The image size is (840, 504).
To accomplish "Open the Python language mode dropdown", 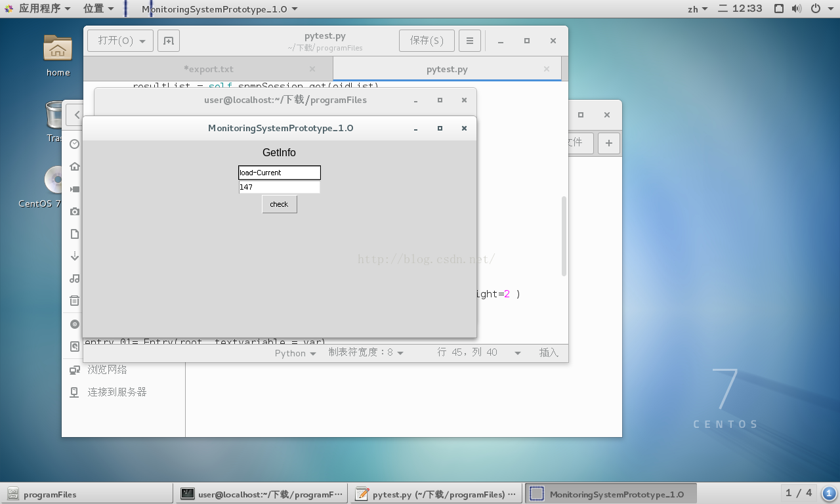I will [x=295, y=352].
